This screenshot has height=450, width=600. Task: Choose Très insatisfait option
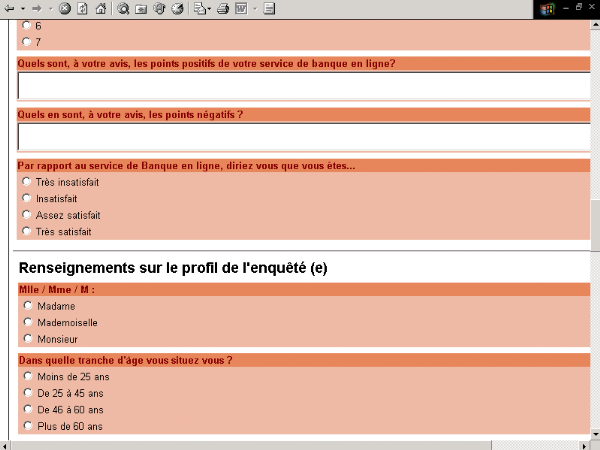[x=26, y=181]
